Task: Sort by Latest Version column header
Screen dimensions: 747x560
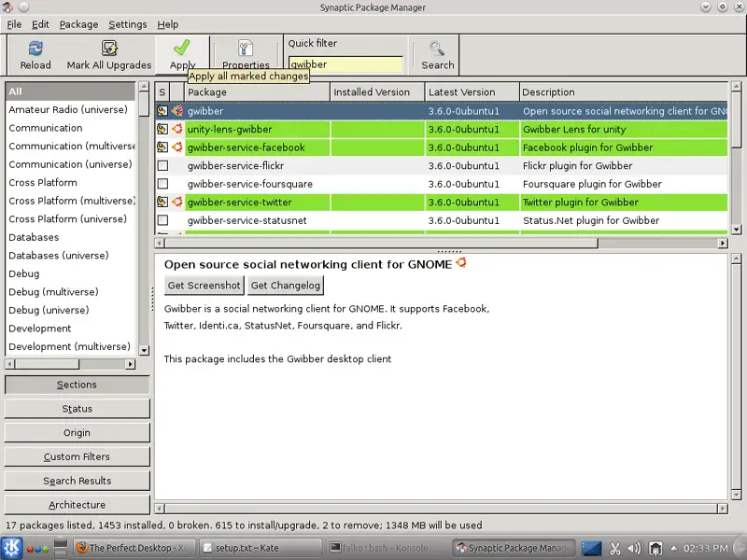Action: point(472,91)
